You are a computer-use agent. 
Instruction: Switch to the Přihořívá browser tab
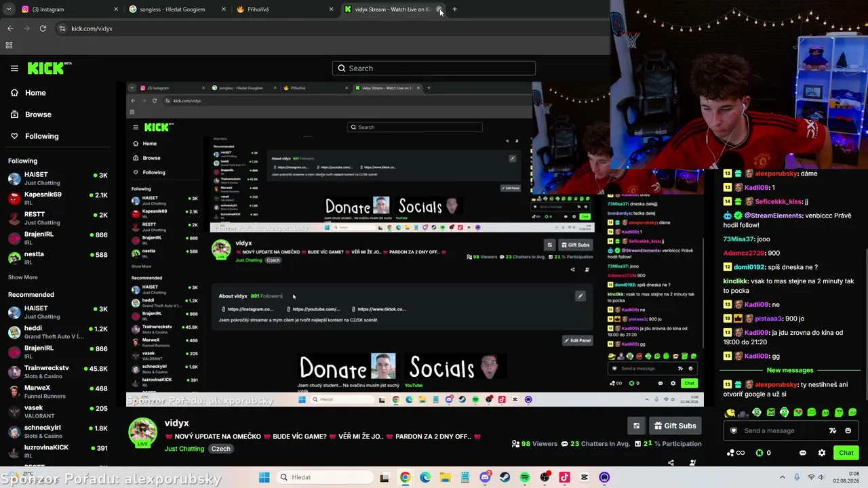coord(283,9)
